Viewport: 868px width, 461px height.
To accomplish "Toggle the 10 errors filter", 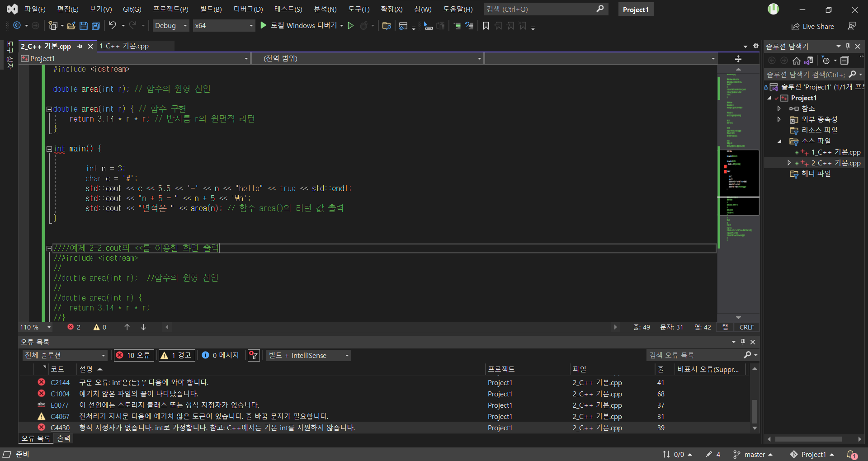I will tap(134, 355).
